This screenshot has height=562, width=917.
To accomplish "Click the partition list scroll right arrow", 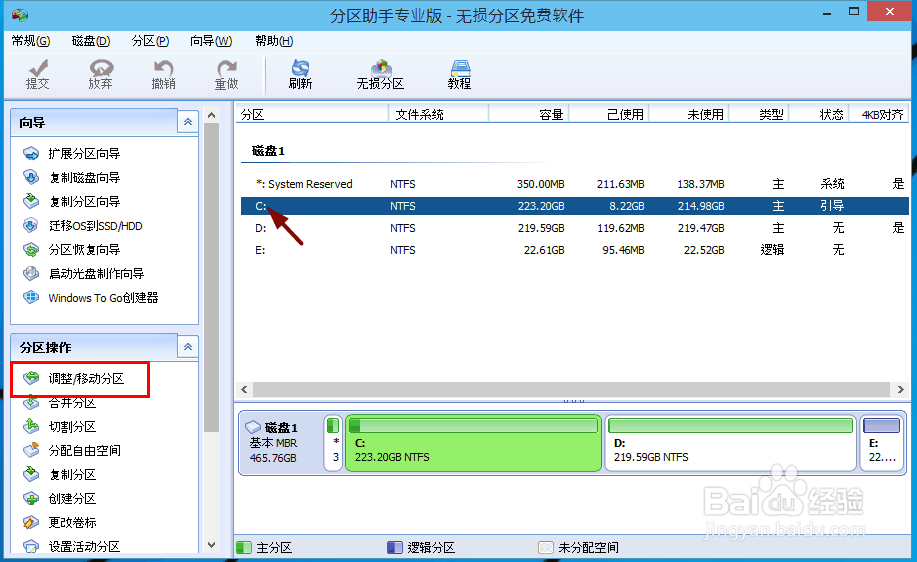I will 901,389.
